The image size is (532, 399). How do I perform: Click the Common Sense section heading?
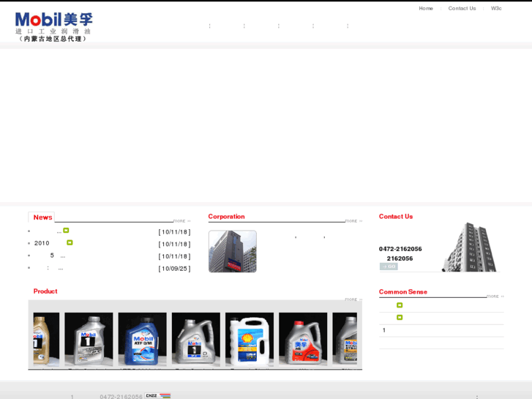402,291
